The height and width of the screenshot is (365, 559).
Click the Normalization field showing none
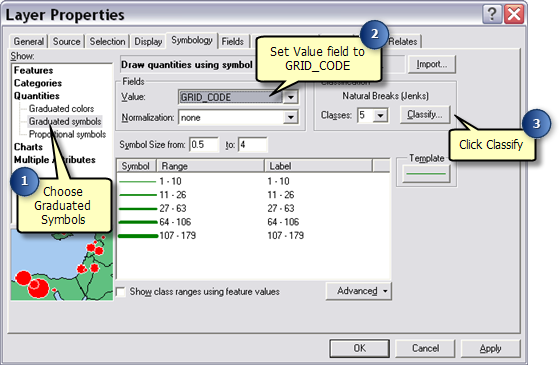(x=231, y=117)
